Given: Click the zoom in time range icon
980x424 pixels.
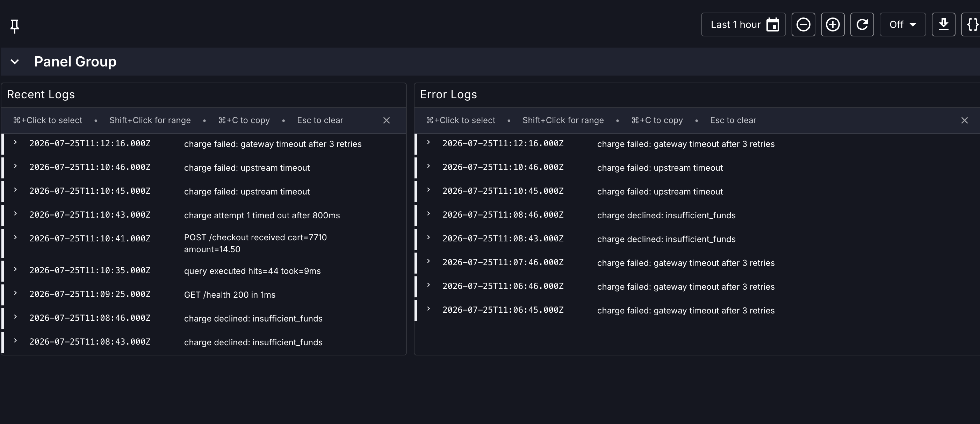Looking at the screenshot, I should coord(833,25).
